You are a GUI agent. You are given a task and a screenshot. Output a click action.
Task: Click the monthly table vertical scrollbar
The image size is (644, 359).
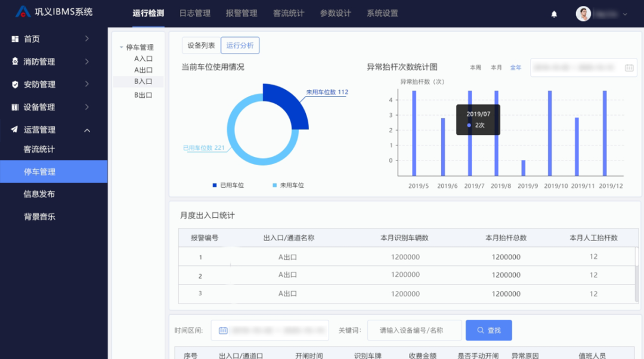(x=637, y=275)
